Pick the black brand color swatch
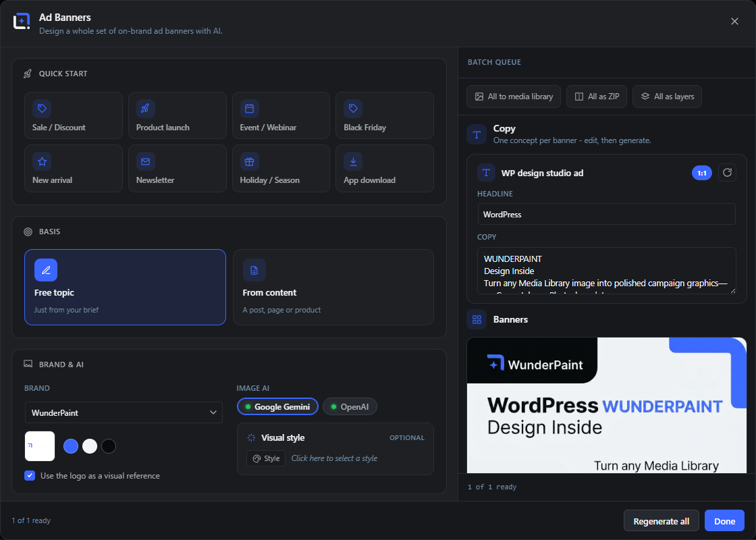 click(109, 446)
